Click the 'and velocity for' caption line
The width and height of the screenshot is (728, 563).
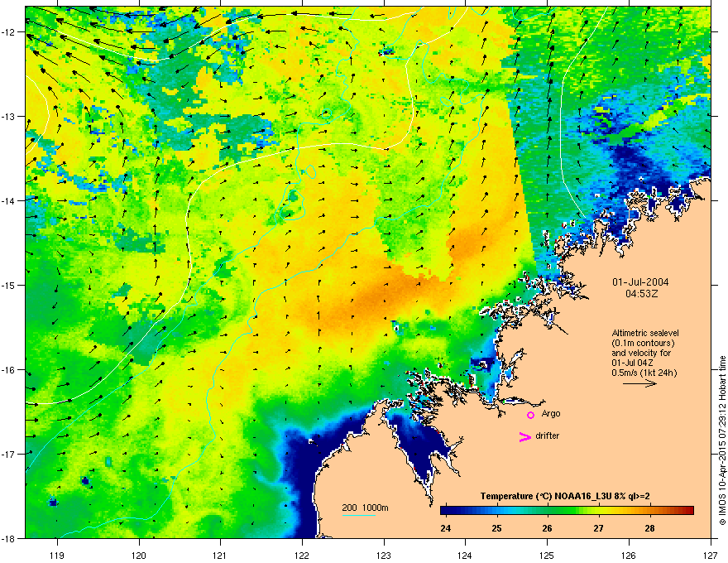[x=641, y=353]
